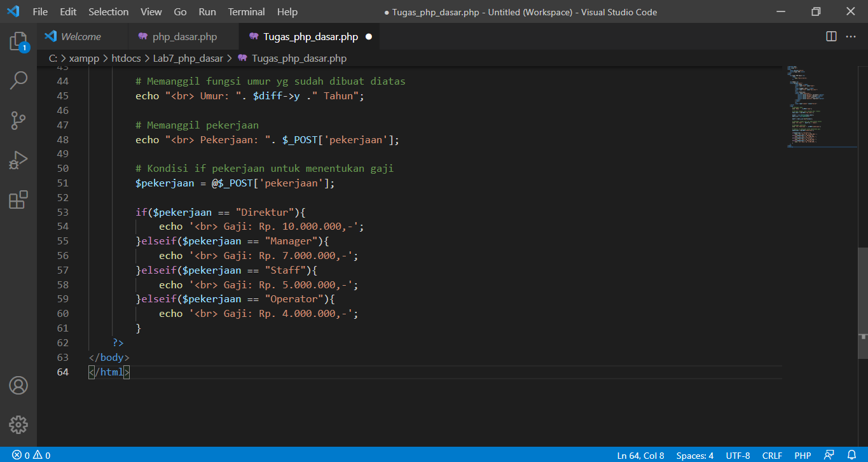
Task: Open the Search view
Action: [x=18, y=80]
